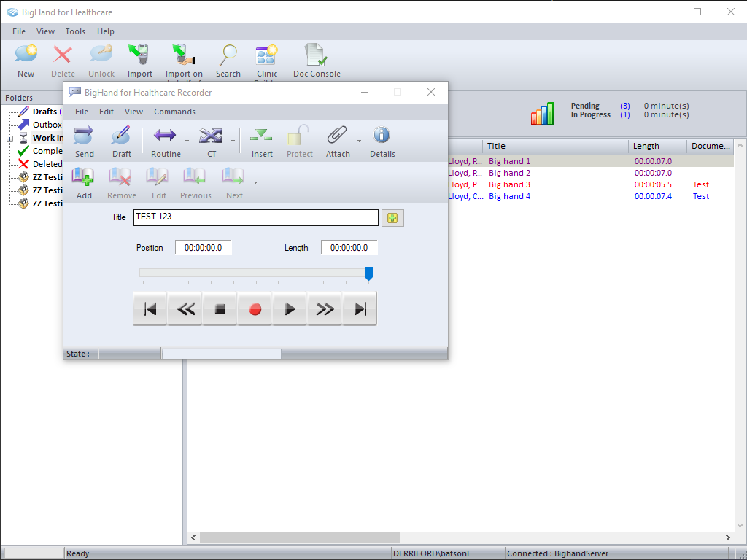Open the Tools menu
Screen dimensions: 747x560
coord(75,31)
